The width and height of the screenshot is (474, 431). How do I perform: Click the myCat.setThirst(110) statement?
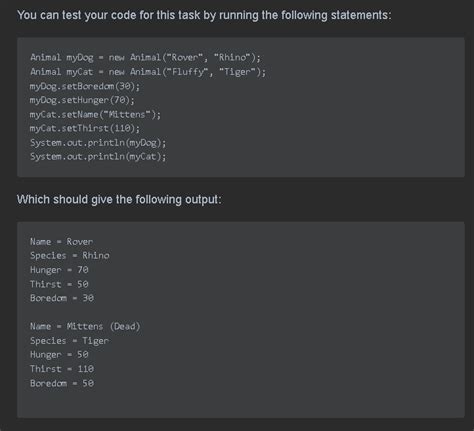point(85,128)
